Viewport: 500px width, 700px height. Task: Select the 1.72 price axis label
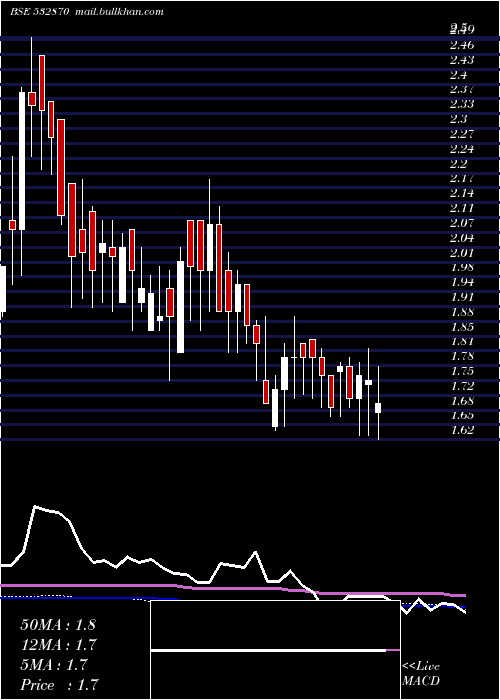tap(462, 386)
